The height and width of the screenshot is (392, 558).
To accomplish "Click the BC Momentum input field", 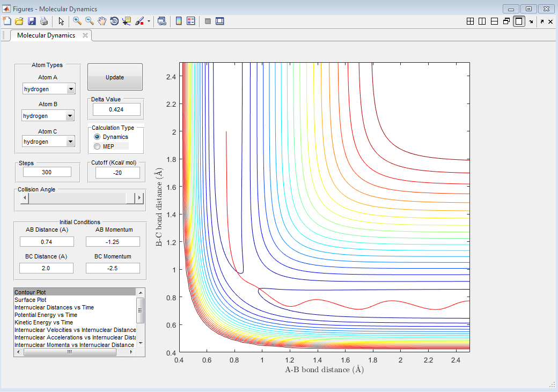I will [x=113, y=268].
